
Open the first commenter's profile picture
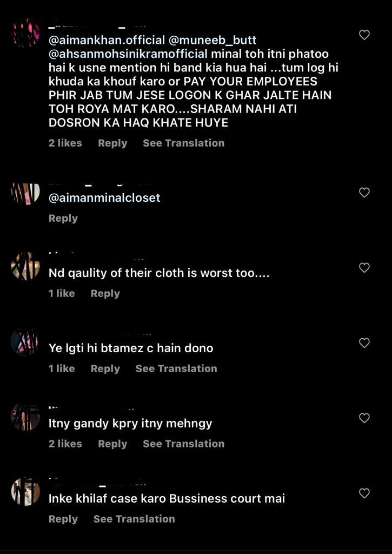tap(25, 33)
